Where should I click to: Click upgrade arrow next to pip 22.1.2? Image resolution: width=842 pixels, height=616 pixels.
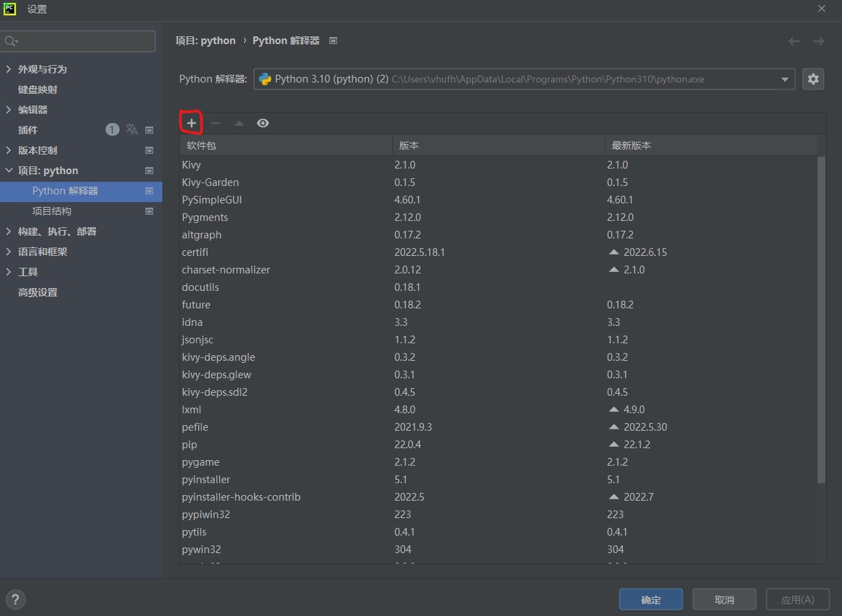pyautogui.click(x=614, y=445)
